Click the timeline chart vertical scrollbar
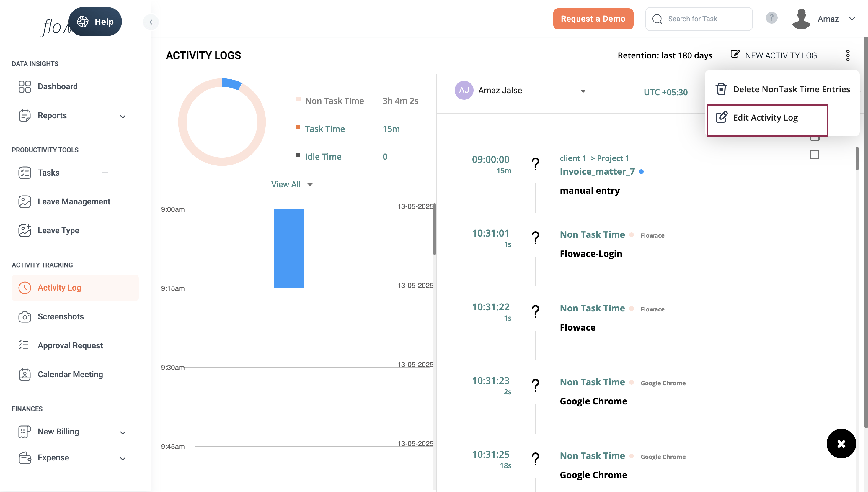The image size is (868, 492). (434, 229)
